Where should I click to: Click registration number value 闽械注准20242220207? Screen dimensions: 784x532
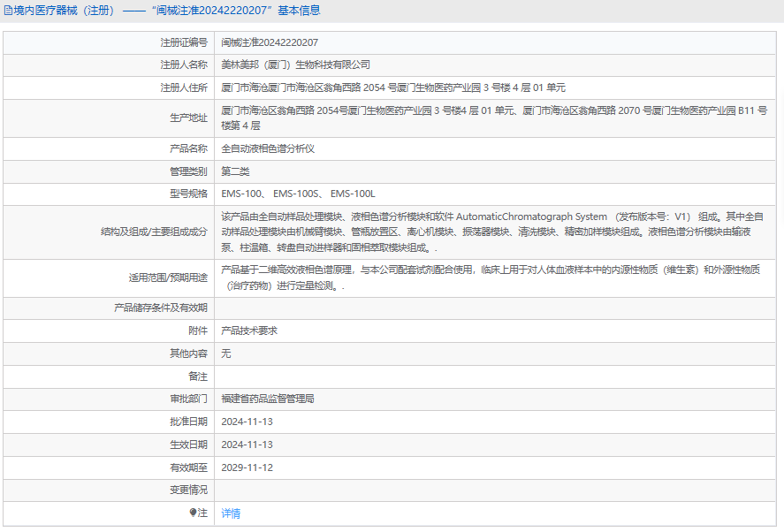pos(270,42)
